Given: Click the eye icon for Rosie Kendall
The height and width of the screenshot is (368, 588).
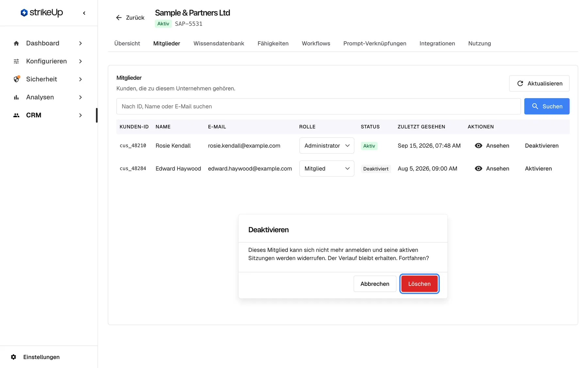Looking at the screenshot, I should [x=479, y=146].
